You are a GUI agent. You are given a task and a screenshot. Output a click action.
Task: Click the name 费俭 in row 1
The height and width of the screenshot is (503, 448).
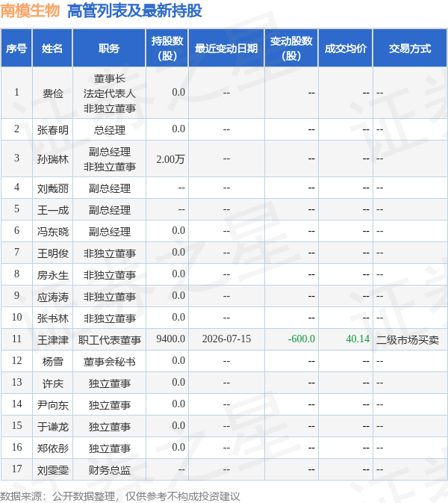click(x=53, y=93)
